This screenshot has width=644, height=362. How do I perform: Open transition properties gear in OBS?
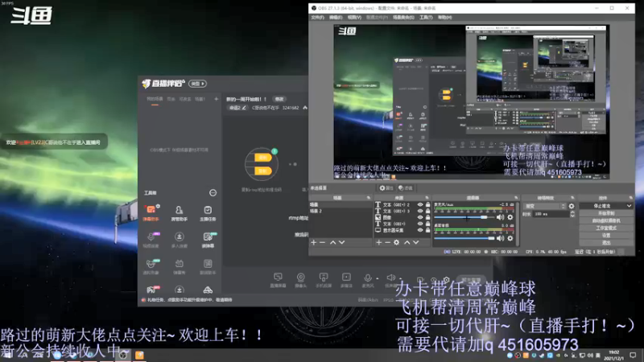572,206
